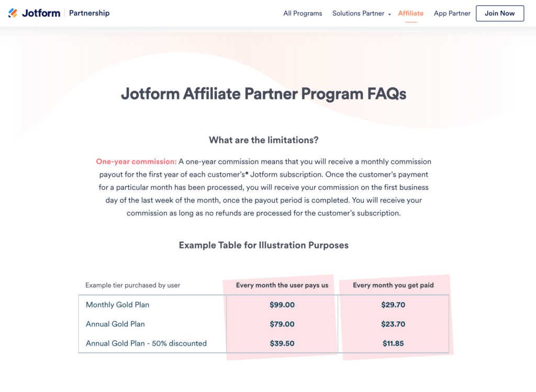The width and height of the screenshot is (536, 392).
Task: Click the $99.00 monthly price cell
Action: 282,305
